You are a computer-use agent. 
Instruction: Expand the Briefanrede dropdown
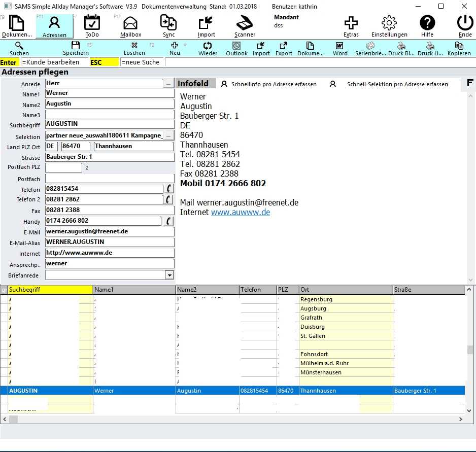(x=169, y=275)
